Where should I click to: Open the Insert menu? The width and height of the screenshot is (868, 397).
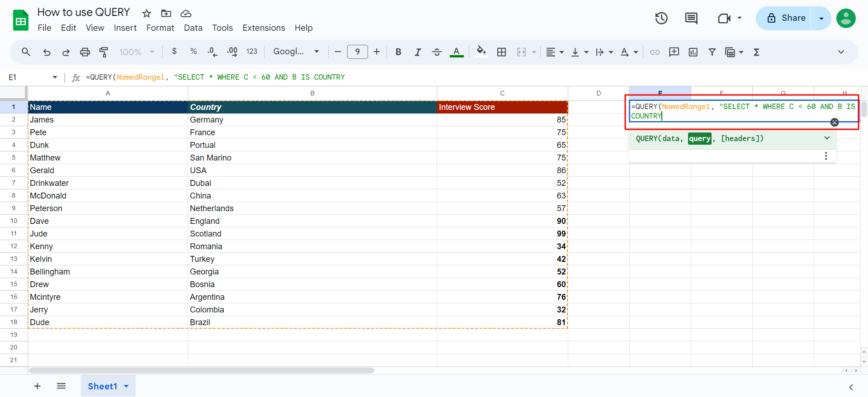pyautogui.click(x=125, y=28)
